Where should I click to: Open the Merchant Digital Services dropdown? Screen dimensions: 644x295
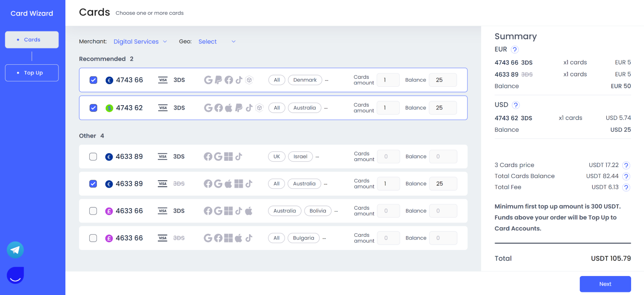140,41
